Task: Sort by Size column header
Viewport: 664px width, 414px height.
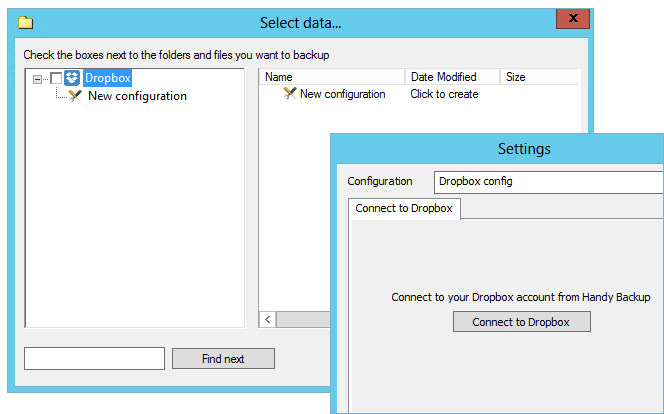Action: coord(539,77)
